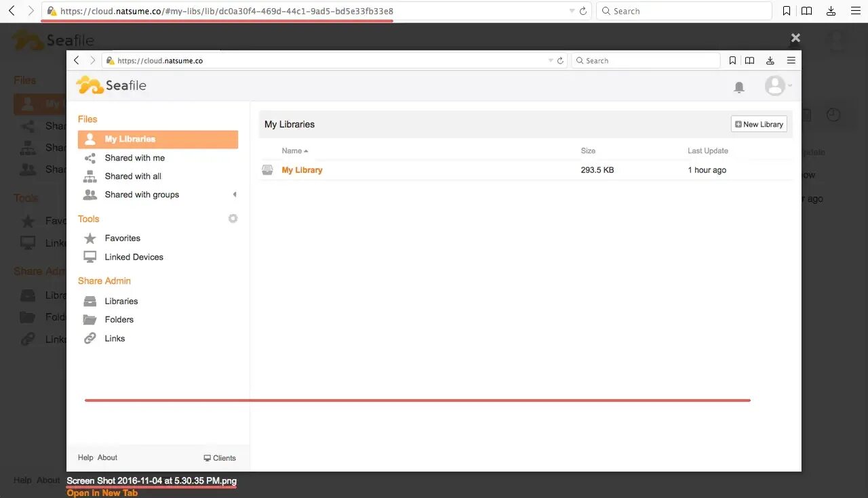Click the outer browser Search field
The height and width of the screenshot is (498, 868).
click(x=684, y=11)
